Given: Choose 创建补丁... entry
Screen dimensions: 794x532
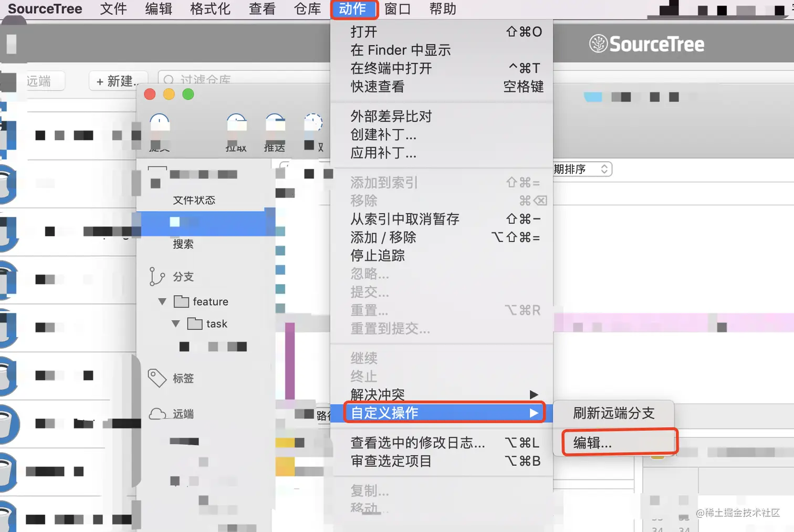Looking at the screenshot, I should click(442, 134).
